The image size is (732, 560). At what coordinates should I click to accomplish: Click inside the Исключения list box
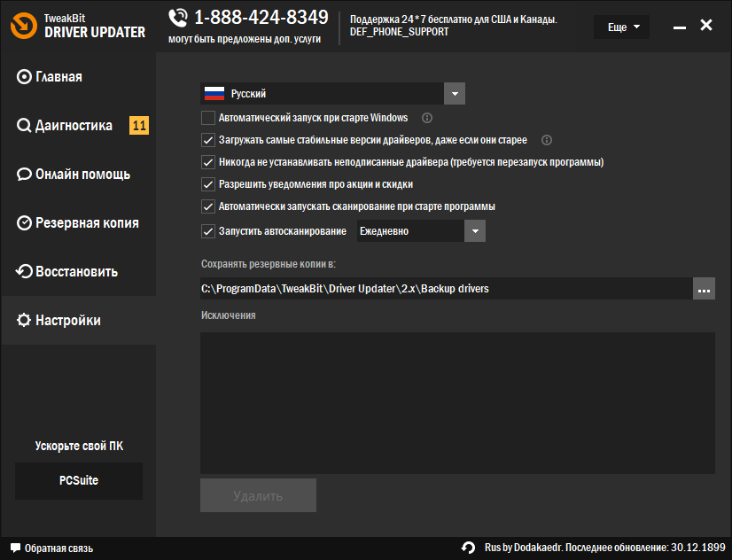[457, 403]
